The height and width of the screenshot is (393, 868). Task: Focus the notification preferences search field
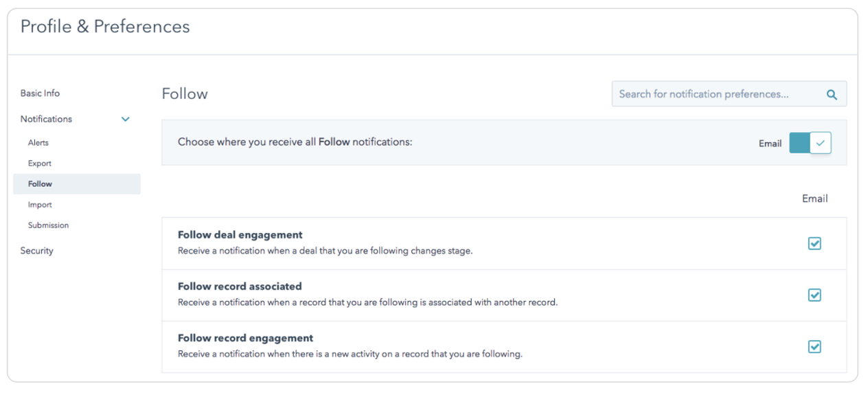coord(714,94)
